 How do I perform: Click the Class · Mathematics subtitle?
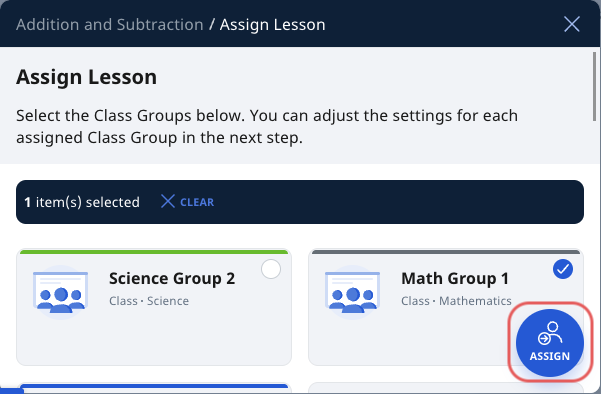[456, 301]
